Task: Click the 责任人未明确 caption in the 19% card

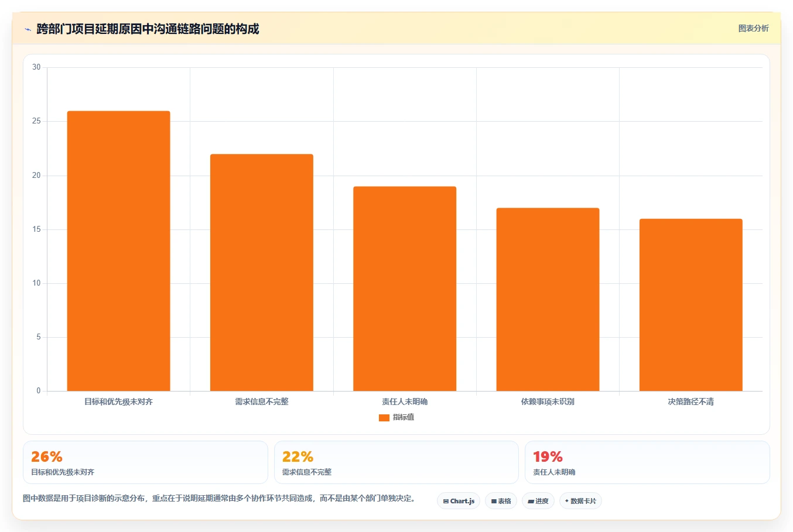Action: tap(554, 472)
